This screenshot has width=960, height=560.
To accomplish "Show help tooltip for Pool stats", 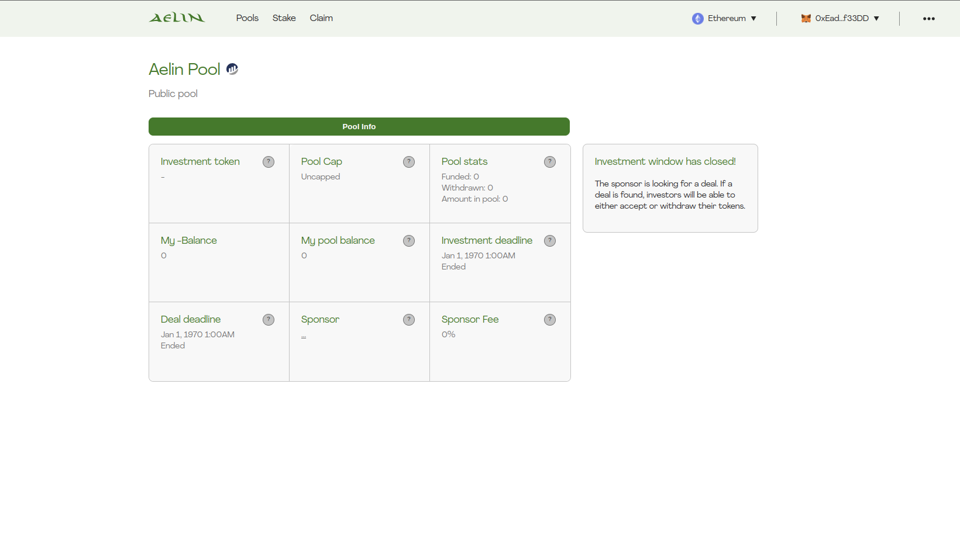I will [x=550, y=162].
